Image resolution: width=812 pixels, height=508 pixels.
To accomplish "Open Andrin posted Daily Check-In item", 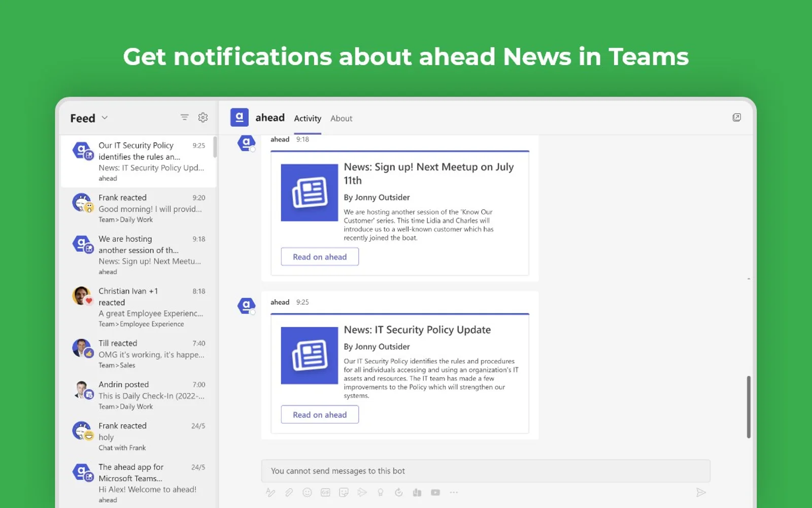I will [139, 395].
